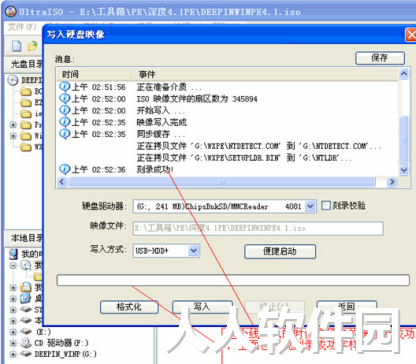The height and width of the screenshot is (364, 416).
Task: Expand the Wi folder in disc tree
Action: 13,136
